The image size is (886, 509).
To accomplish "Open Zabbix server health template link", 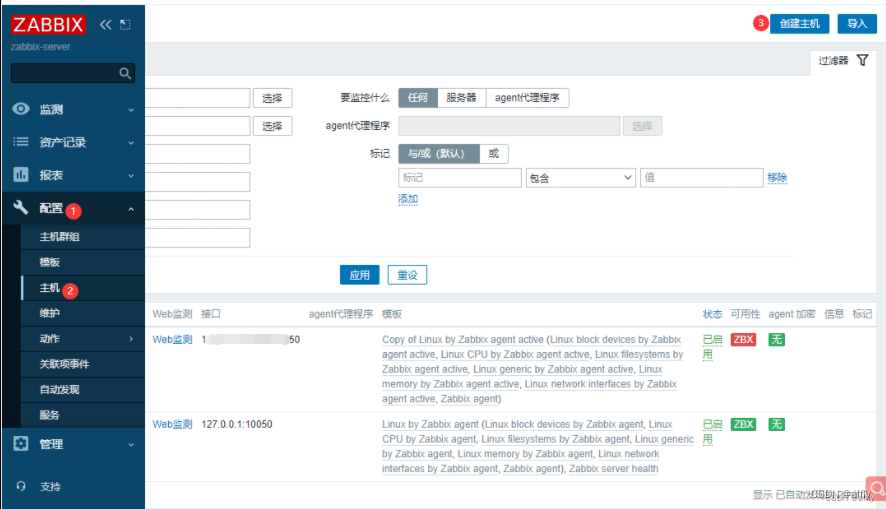I will pos(614,468).
